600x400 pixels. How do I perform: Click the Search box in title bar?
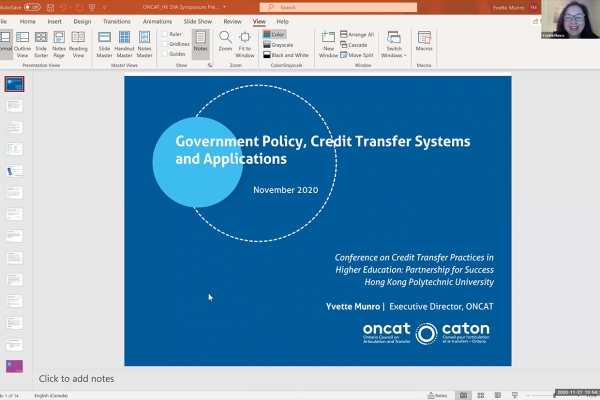(x=338, y=7)
